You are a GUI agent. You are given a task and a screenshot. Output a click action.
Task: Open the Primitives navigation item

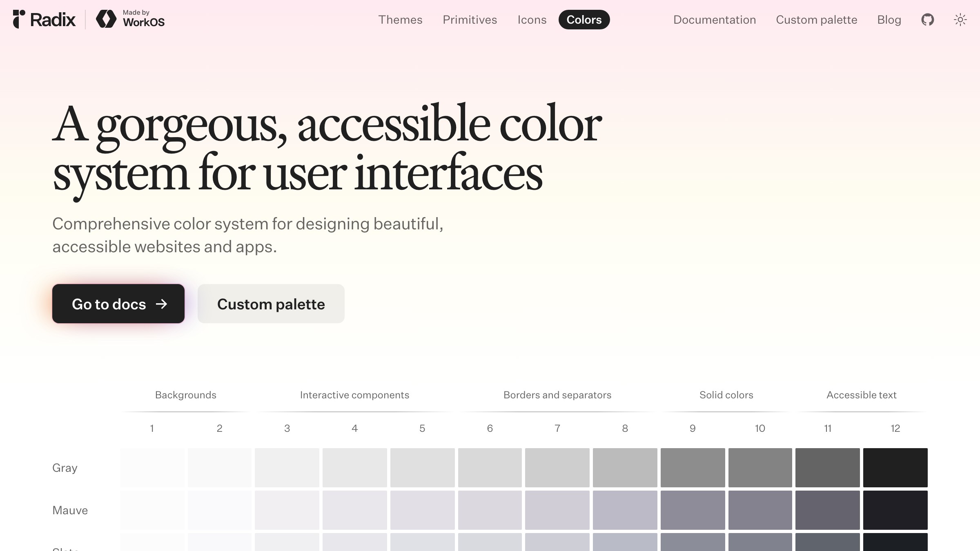pos(470,20)
